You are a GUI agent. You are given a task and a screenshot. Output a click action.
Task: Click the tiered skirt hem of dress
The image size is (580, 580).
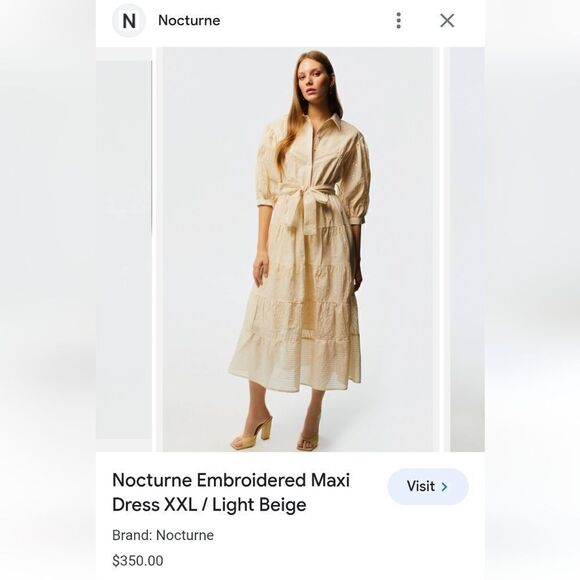pos(296,364)
